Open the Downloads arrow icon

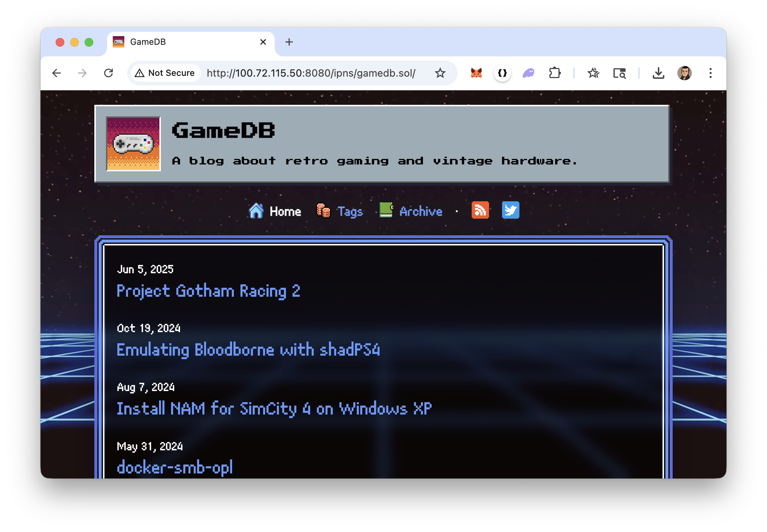click(658, 73)
